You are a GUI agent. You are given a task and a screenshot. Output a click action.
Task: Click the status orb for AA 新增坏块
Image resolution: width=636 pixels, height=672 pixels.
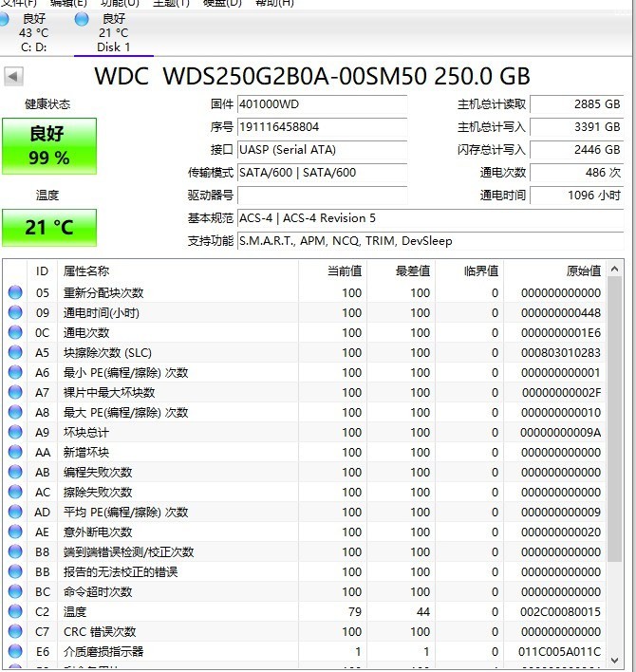click(15, 452)
